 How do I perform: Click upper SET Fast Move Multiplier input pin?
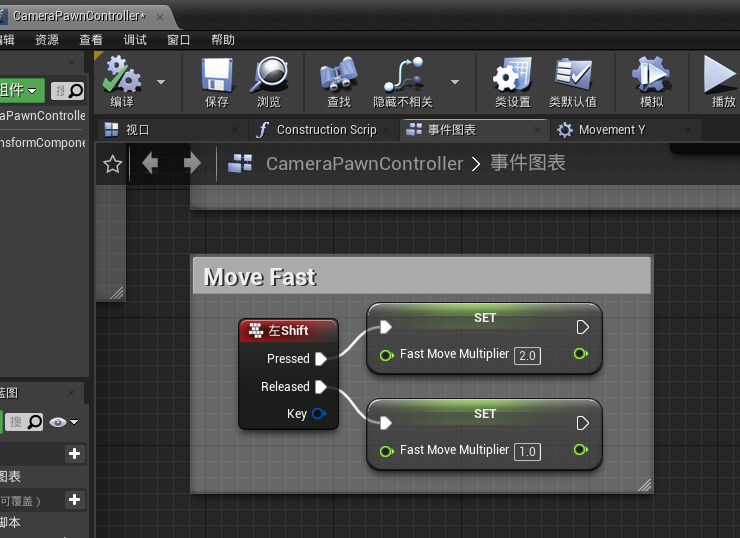387,355
